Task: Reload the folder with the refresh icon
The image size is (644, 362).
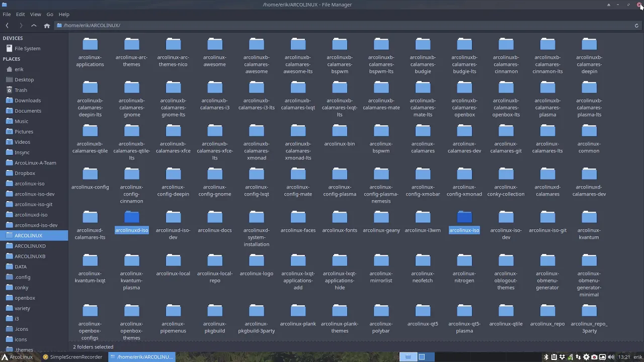Action: (636, 25)
